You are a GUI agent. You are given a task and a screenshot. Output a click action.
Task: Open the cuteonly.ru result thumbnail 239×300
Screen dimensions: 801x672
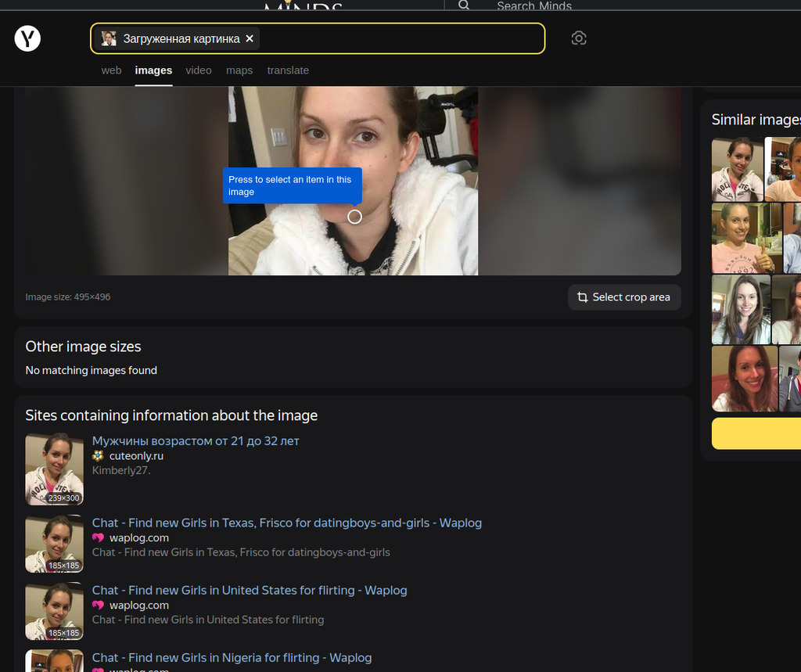[x=54, y=469]
